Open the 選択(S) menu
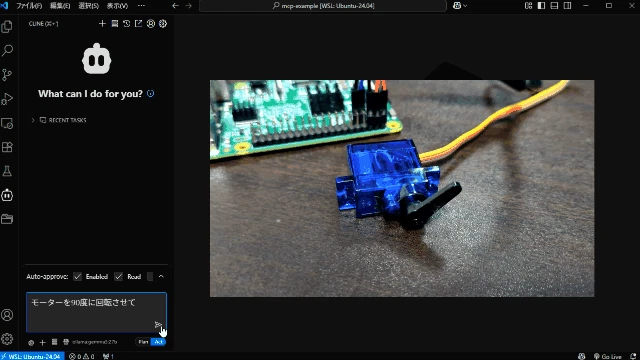This screenshot has width=640, height=360. pos(89,6)
